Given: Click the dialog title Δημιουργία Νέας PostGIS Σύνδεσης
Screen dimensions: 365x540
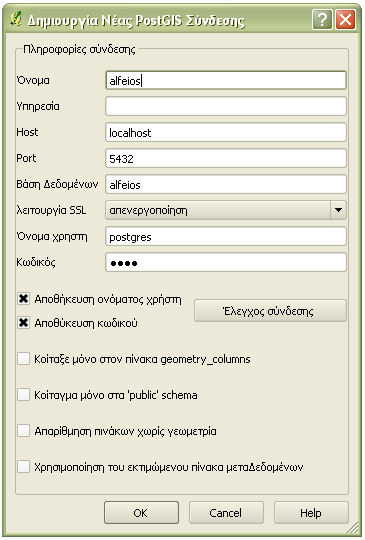Looking at the screenshot, I should tap(136, 21).
